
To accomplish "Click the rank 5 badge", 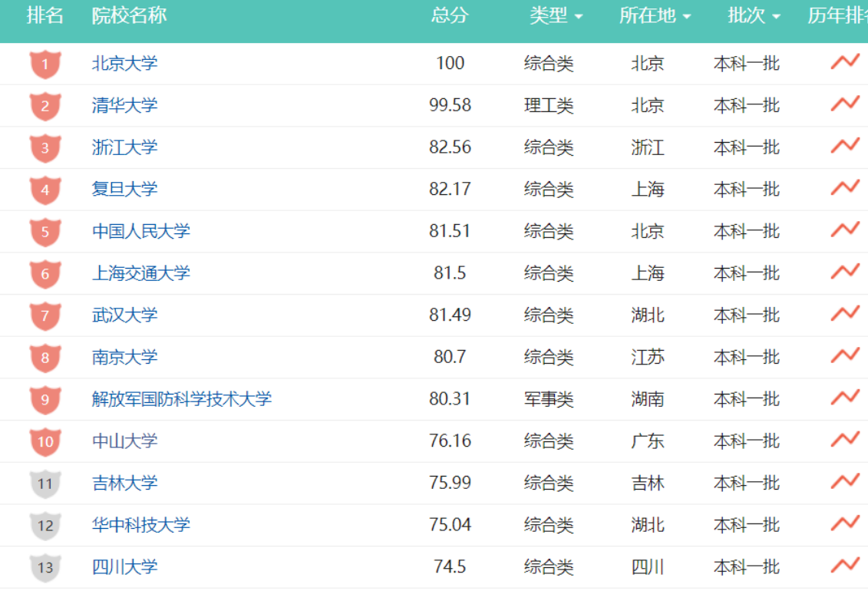I will point(45,232).
